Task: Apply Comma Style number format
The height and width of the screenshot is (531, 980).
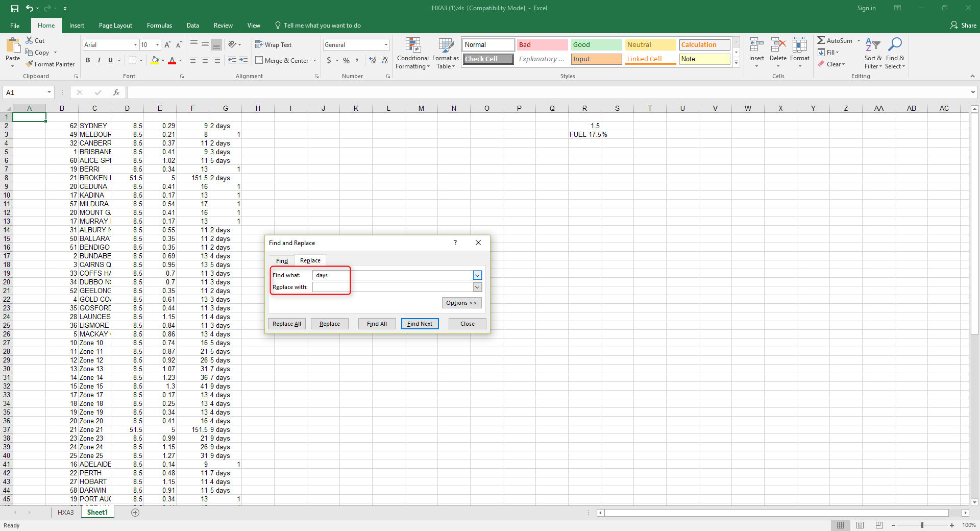Action: pyautogui.click(x=357, y=60)
